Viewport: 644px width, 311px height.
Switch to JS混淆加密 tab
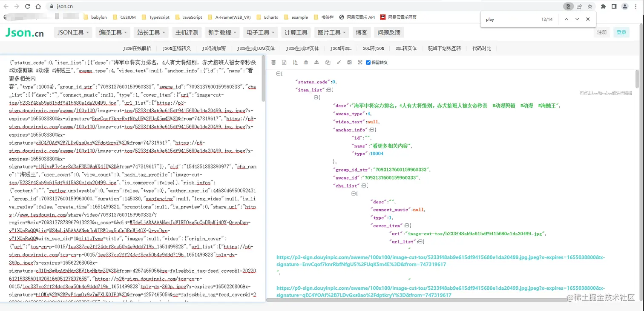point(214,49)
